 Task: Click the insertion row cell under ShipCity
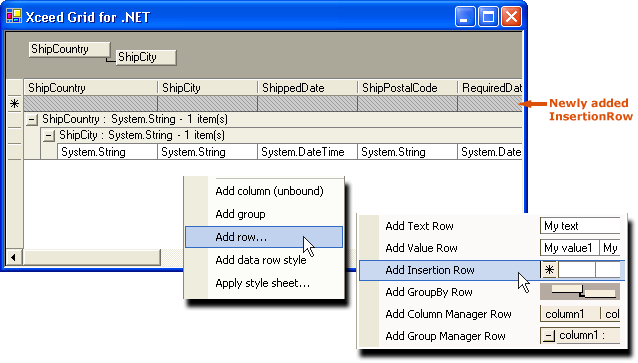[208, 104]
